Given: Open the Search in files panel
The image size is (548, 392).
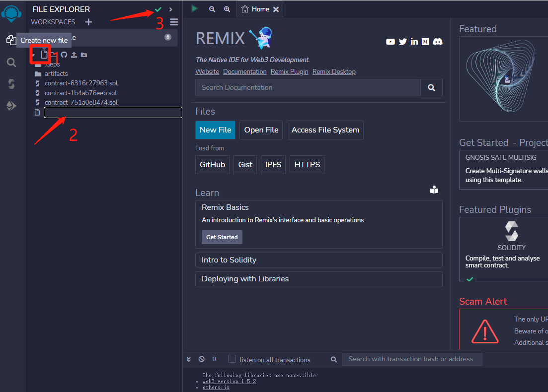Looking at the screenshot, I should 11,63.
